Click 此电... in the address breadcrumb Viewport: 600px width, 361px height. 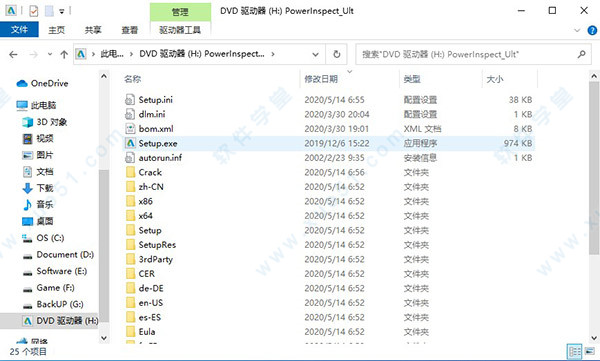112,54
